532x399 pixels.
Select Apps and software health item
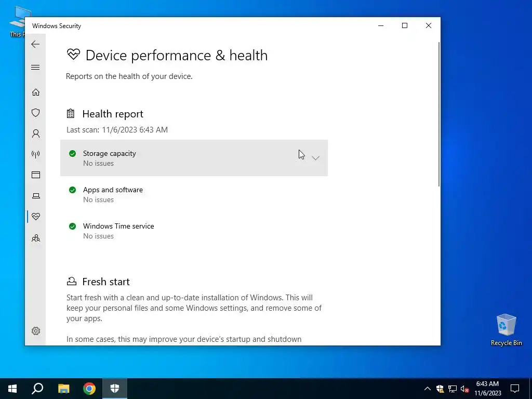pos(194,194)
